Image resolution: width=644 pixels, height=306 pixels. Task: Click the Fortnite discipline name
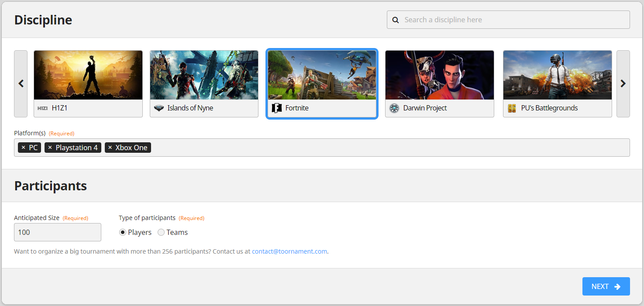point(297,108)
